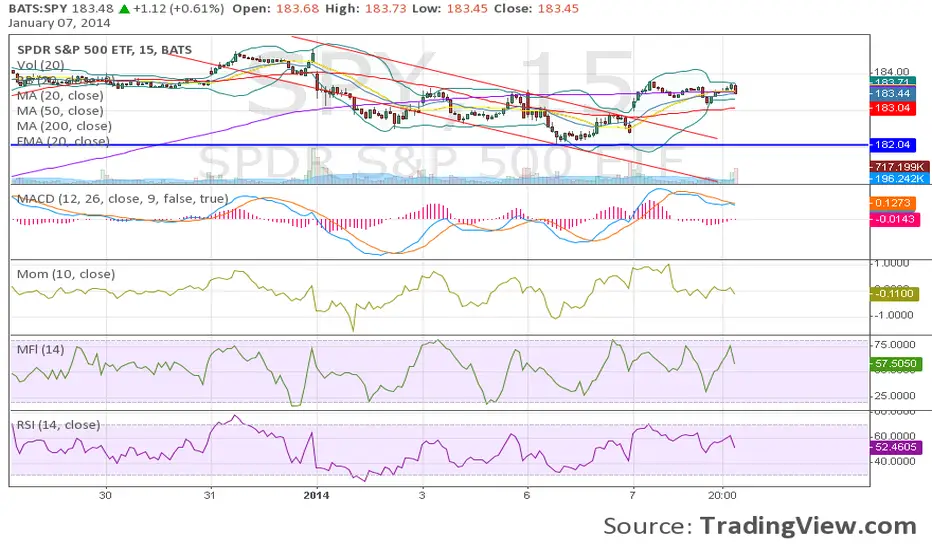Click the green 57.5050 MFI value tag

[x=896, y=363]
